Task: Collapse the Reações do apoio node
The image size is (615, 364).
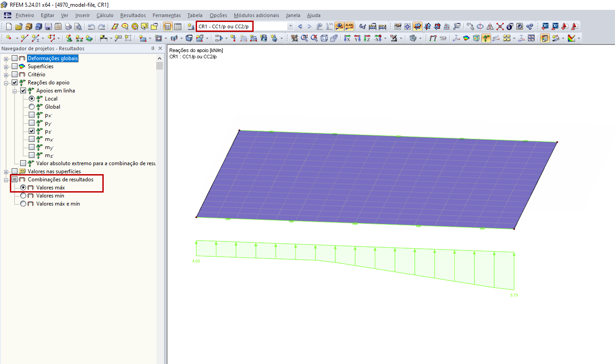Action: 6,83
